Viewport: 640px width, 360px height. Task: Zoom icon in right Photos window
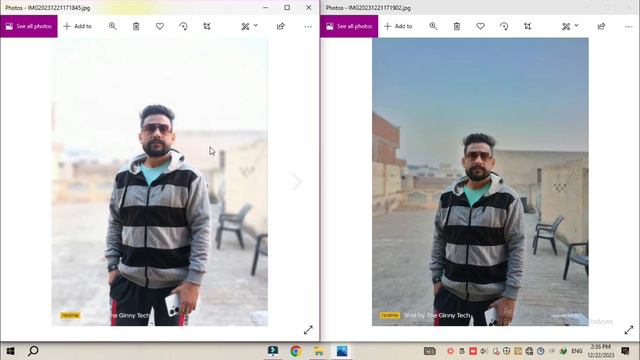[433, 26]
